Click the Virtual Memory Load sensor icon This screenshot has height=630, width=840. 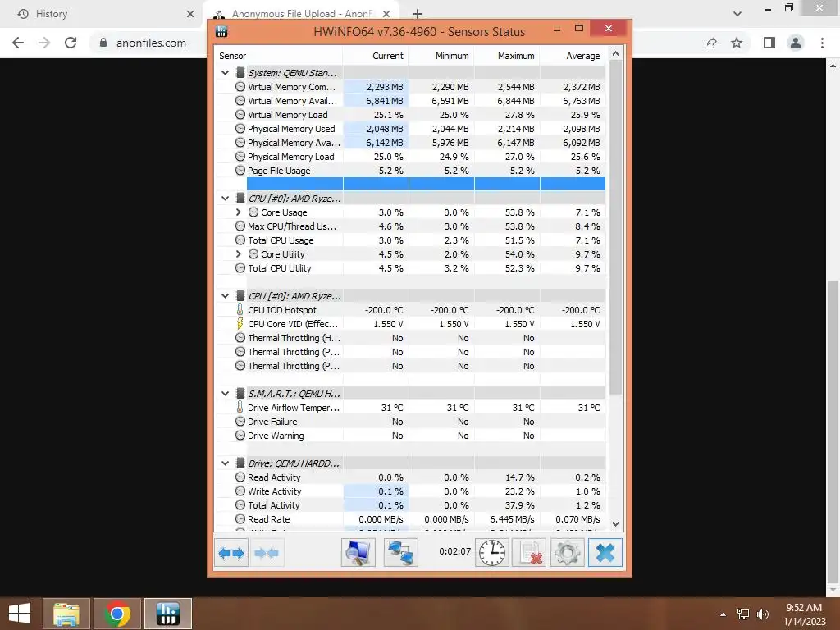tap(240, 115)
